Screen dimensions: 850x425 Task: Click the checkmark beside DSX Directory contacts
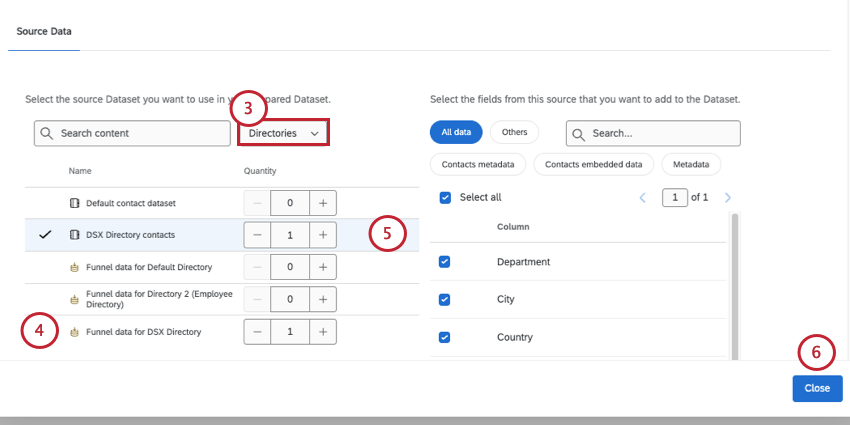46,235
